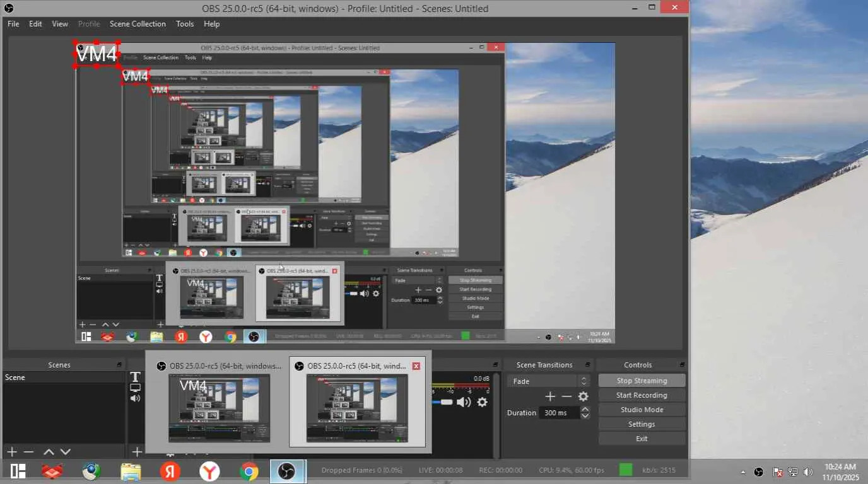Screen dimensions: 868x484
Task: Open the Fade transition dropdown
Action: pos(548,381)
